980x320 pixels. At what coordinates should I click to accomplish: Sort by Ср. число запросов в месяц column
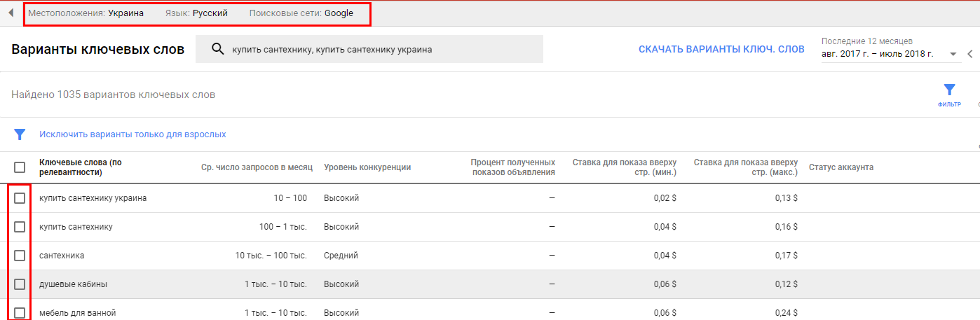pos(257,167)
